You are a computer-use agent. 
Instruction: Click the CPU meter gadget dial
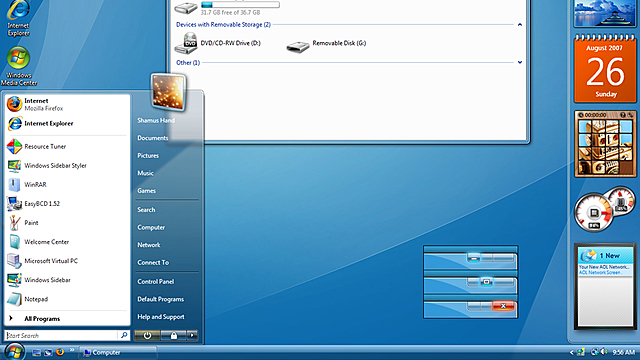[594, 213]
